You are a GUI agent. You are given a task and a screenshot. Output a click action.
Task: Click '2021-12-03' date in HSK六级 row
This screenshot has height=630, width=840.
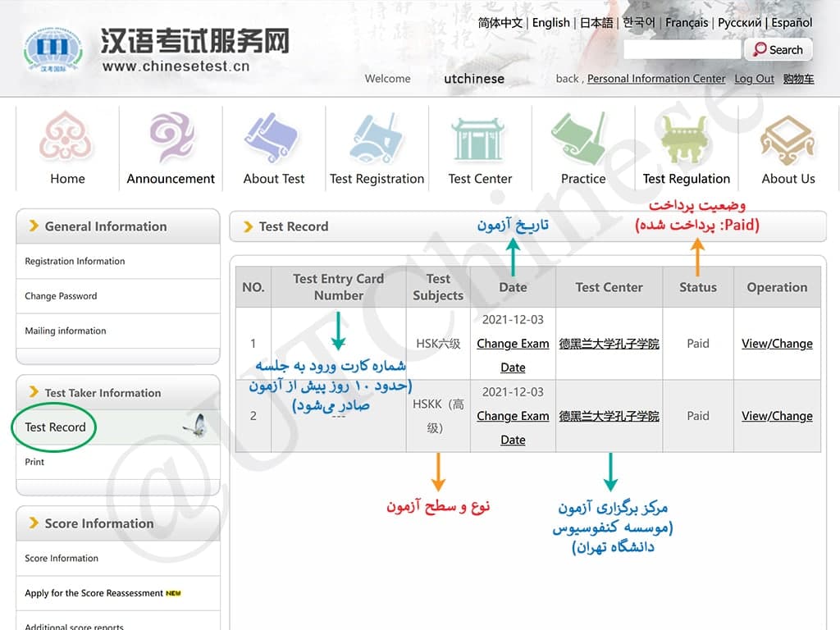pos(513,319)
